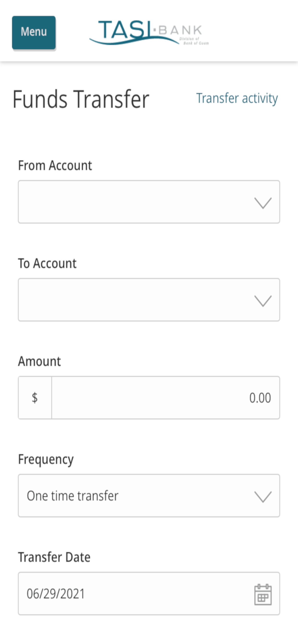Open the To Account dropdown box
This screenshot has width=298, height=644.
tap(149, 300)
